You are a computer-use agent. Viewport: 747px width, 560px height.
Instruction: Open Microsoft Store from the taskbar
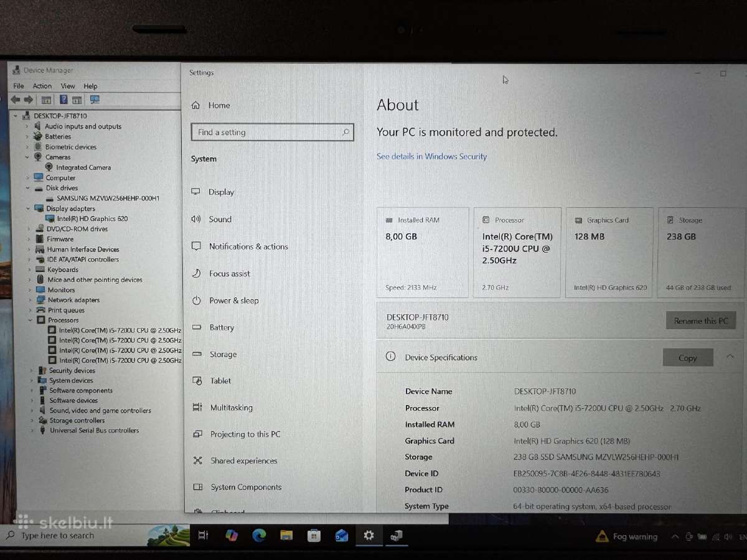click(314, 535)
